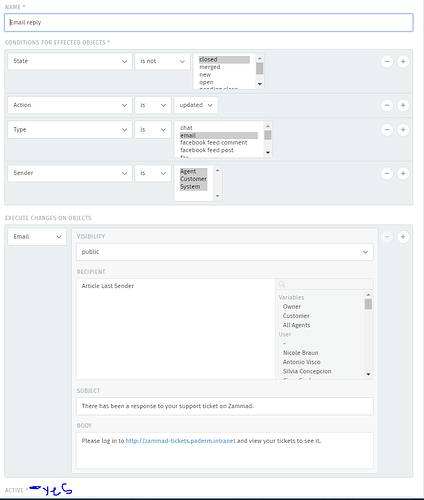
Task: Choose user 'Silvia Concepcion' as recipient
Action: coord(307,372)
